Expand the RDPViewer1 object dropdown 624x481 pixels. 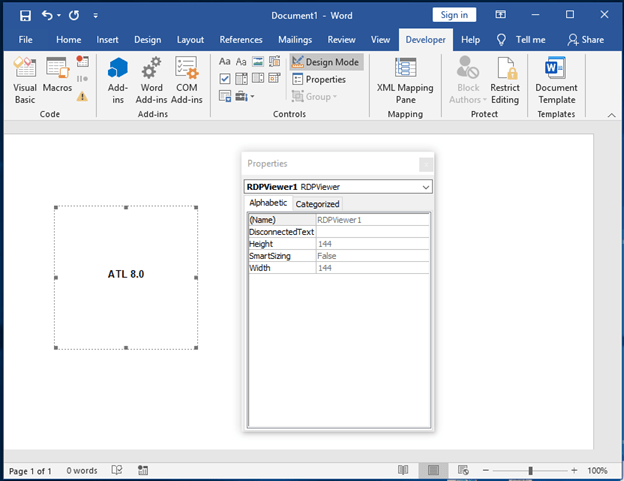(426, 187)
